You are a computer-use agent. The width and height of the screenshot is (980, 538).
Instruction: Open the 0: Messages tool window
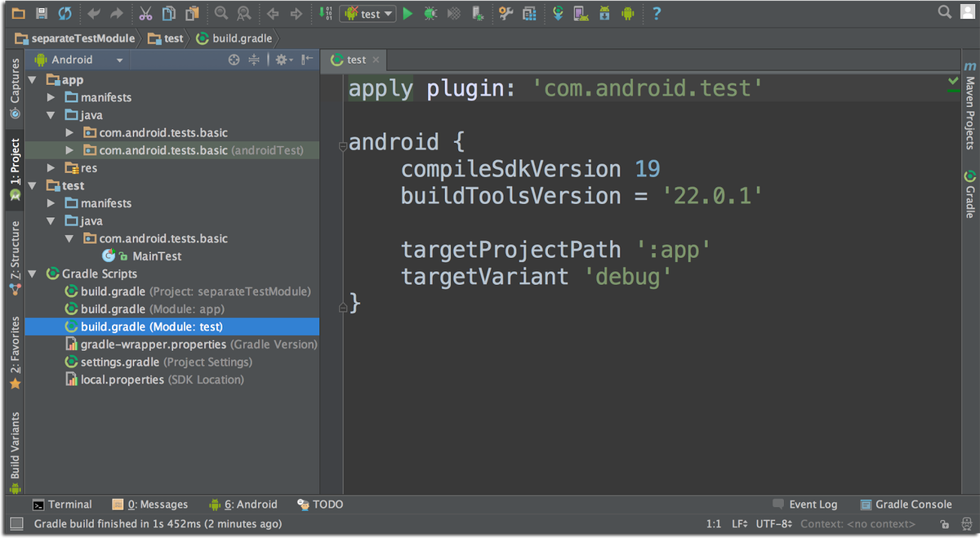click(x=150, y=505)
